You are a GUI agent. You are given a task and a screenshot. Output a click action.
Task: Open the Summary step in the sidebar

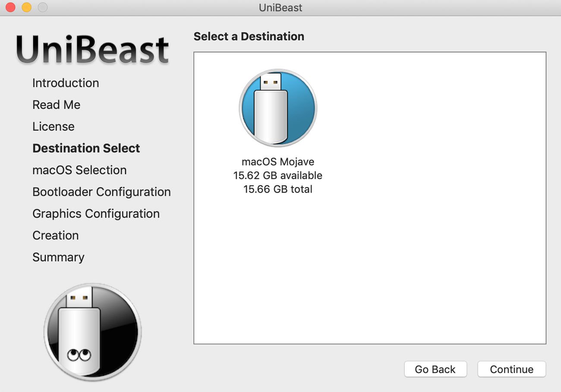(58, 257)
